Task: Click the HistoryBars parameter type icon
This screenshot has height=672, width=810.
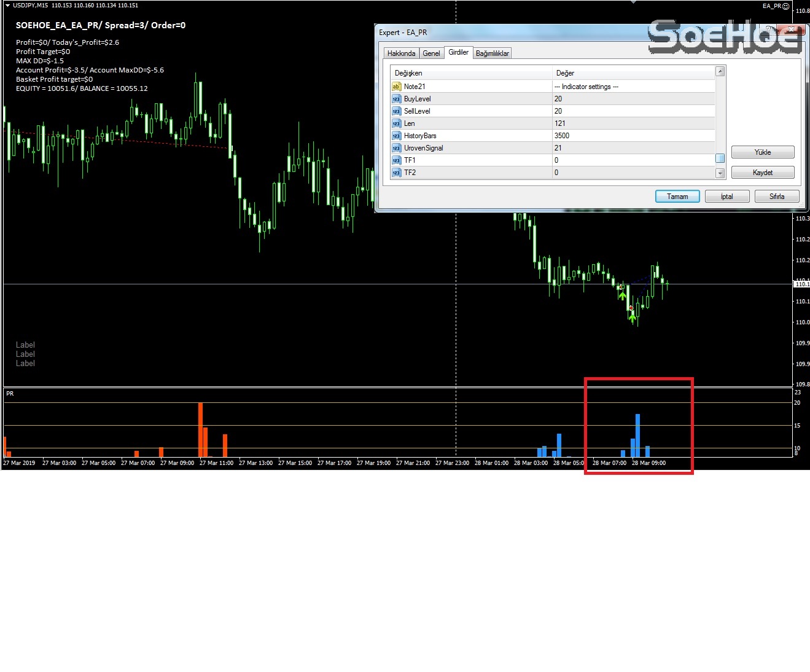Action: pyautogui.click(x=396, y=136)
